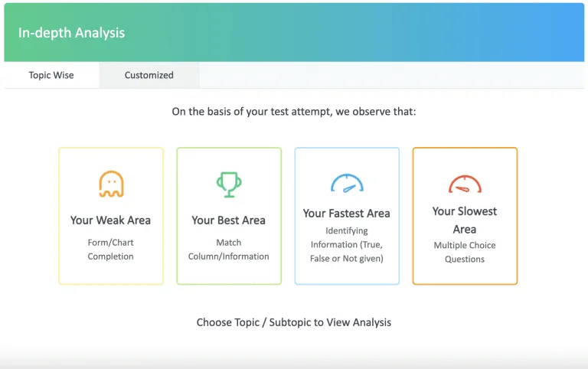Open the Customized tab

(149, 75)
